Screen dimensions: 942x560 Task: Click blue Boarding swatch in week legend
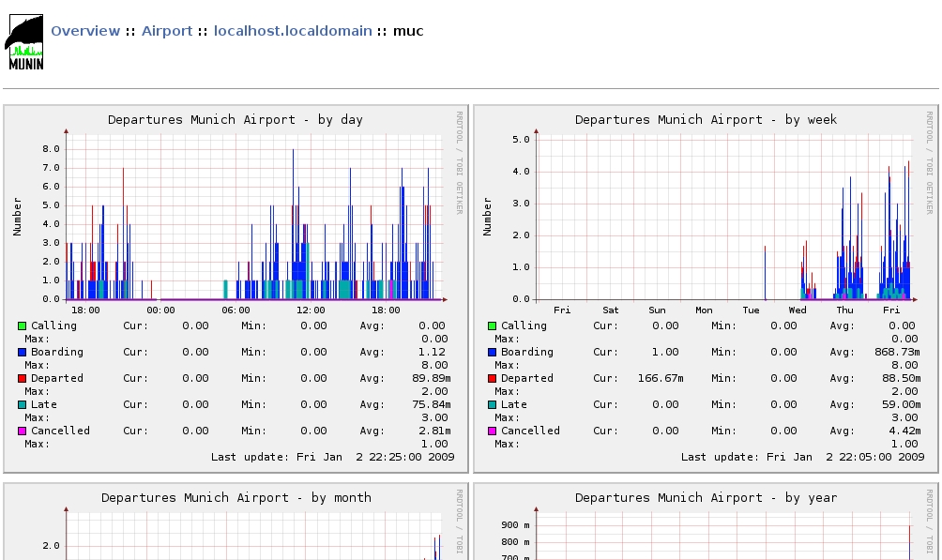click(x=492, y=353)
